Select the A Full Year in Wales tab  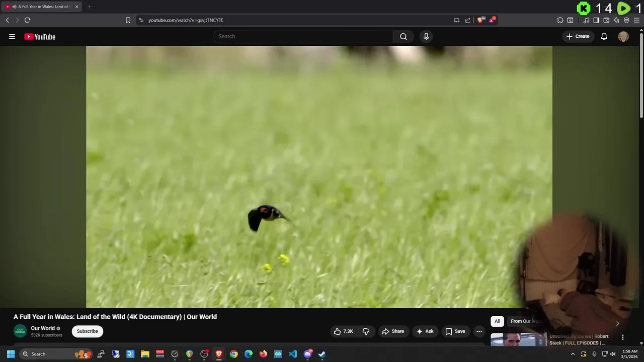(41, 7)
